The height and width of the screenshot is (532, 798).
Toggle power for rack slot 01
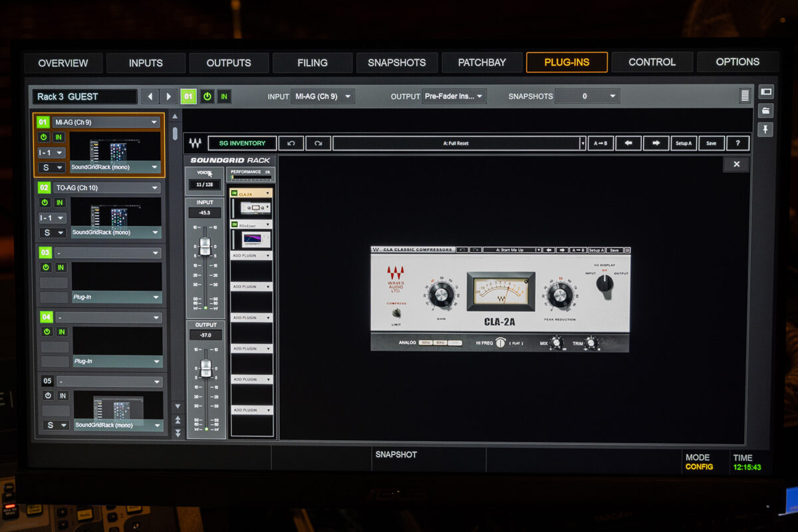tap(44, 137)
